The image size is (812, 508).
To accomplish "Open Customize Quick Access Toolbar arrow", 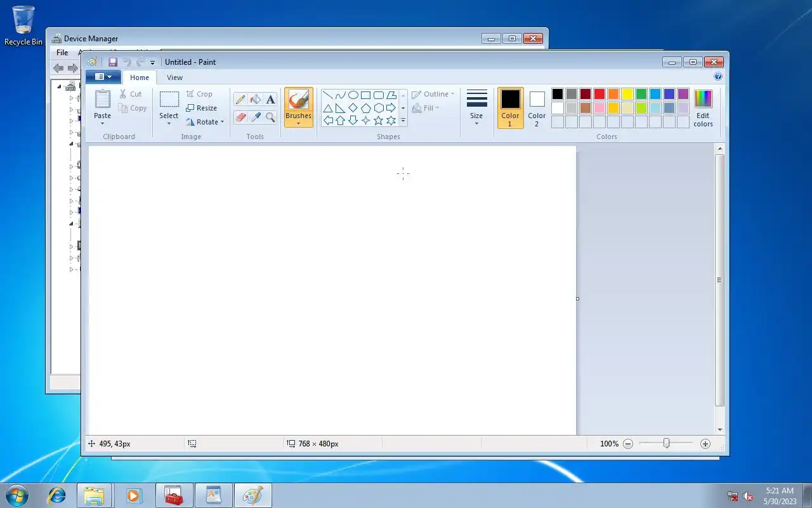I will tap(153, 62).
